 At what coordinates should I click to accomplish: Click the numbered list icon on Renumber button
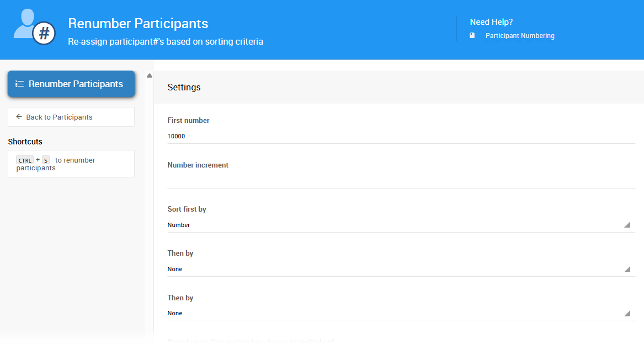click(19, 84)
